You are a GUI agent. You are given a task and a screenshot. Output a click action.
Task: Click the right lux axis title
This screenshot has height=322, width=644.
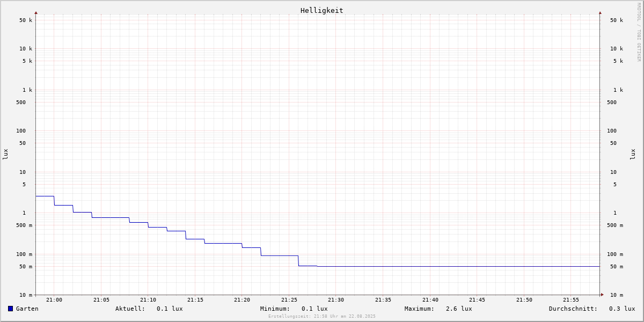633,154
